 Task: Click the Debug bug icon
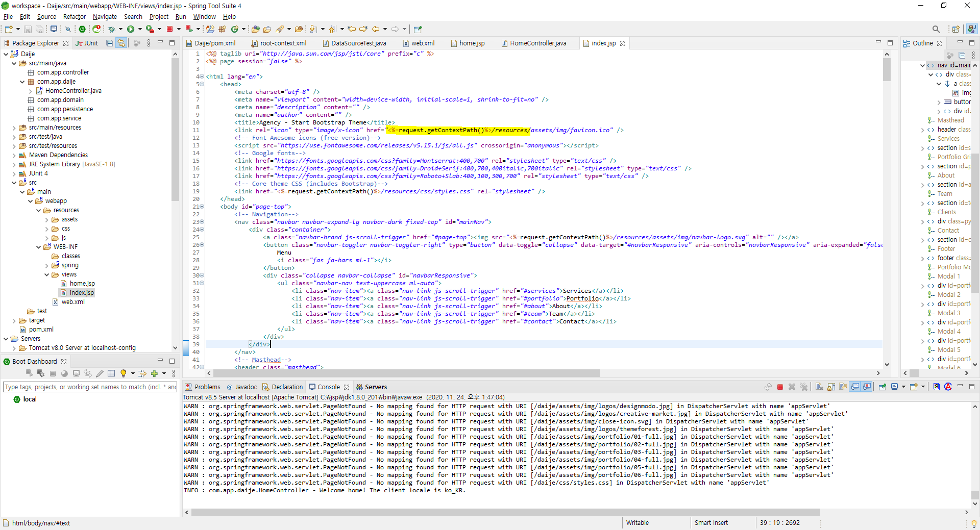111,30
